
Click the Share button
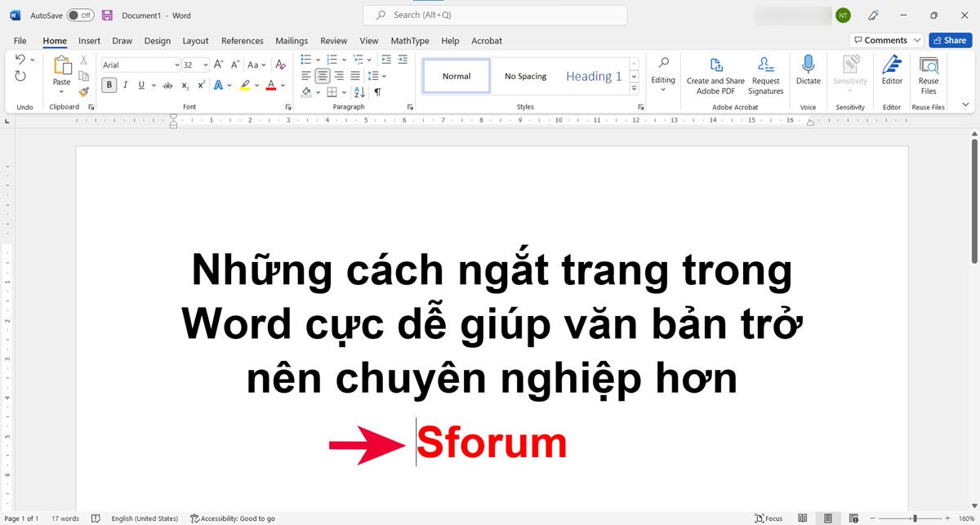pos(948,40)
